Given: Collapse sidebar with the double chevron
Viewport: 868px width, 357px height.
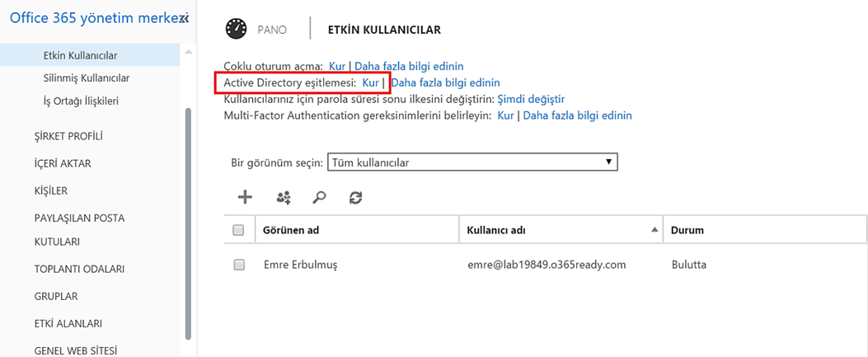Looking at the screenshot, I should (185, 19).
